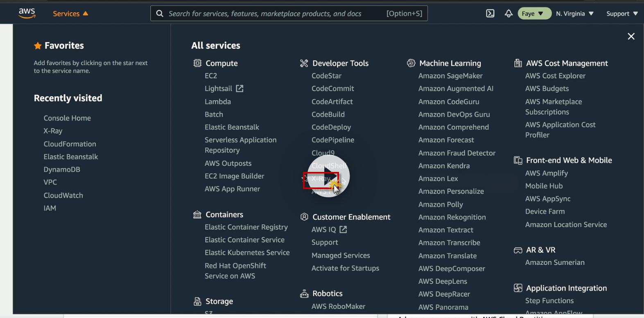Click the Containers category icon
Viewport: 644px width, 318px height.
[197, 214]
